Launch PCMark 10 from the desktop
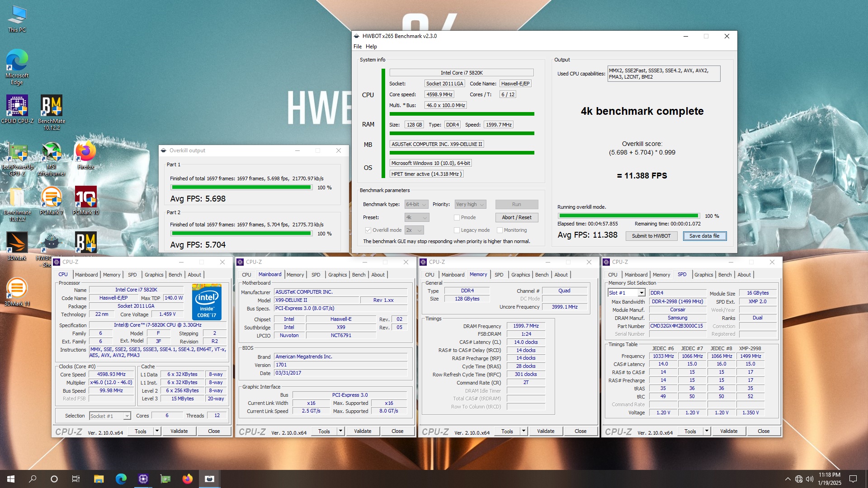Screen dimensions: 868x488 85,201
